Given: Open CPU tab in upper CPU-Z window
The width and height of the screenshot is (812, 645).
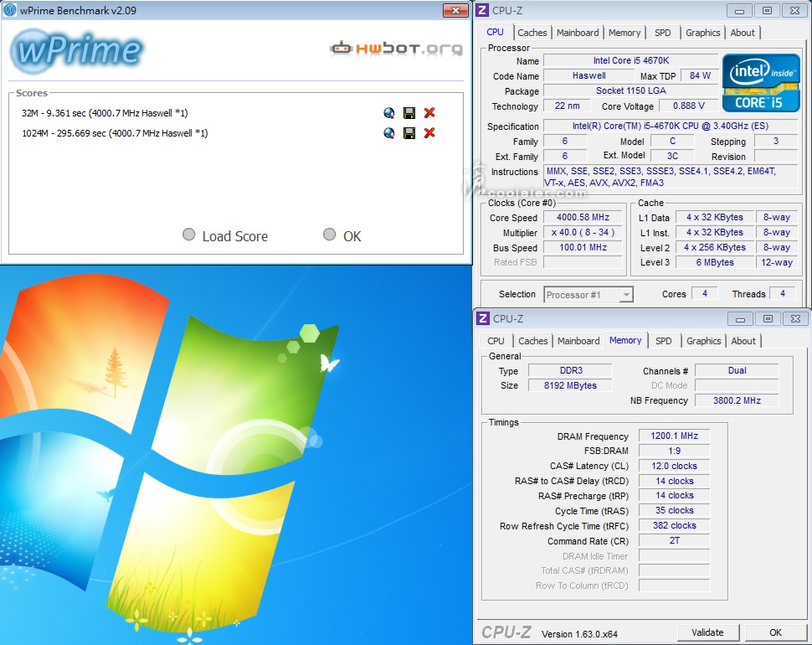Looking at the screenshot, I should [x=495, y=32].
